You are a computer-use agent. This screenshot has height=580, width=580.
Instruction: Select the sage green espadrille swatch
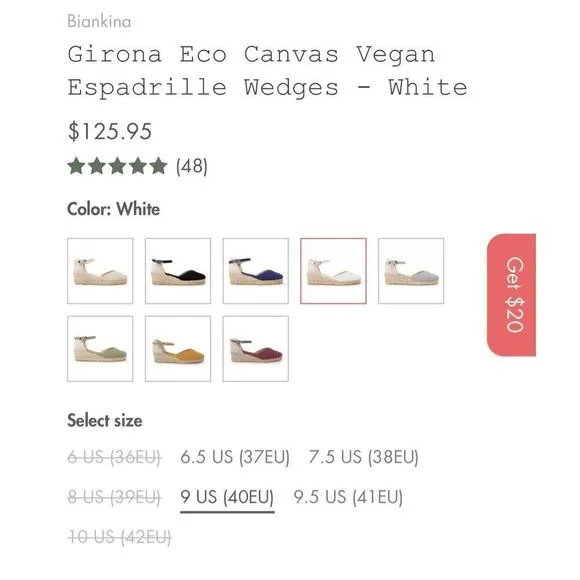click(100, 348)
